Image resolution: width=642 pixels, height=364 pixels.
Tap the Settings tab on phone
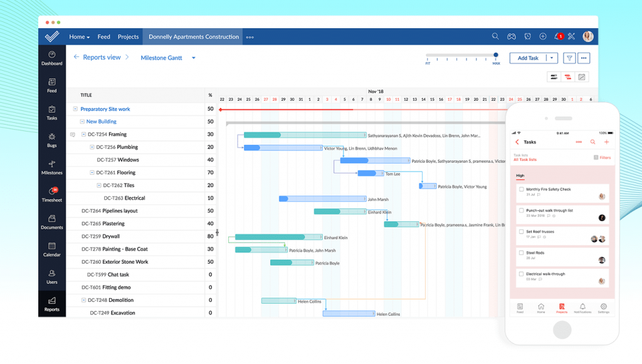[x=604, y=308]
